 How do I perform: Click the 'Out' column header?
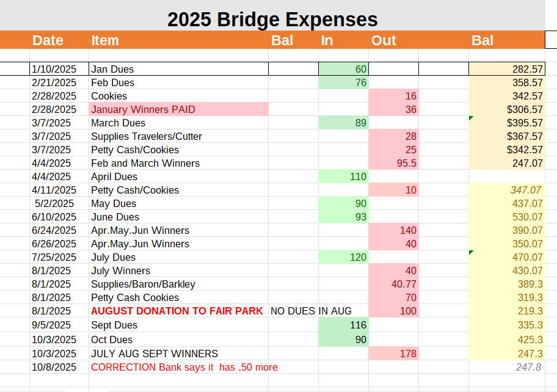[x=384, y=40]
